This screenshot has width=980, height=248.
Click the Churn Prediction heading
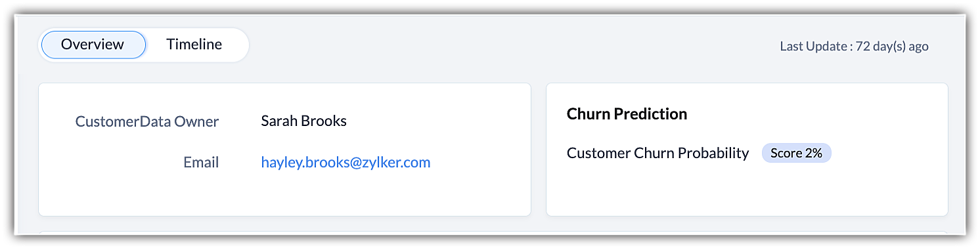tap(627, 114)
